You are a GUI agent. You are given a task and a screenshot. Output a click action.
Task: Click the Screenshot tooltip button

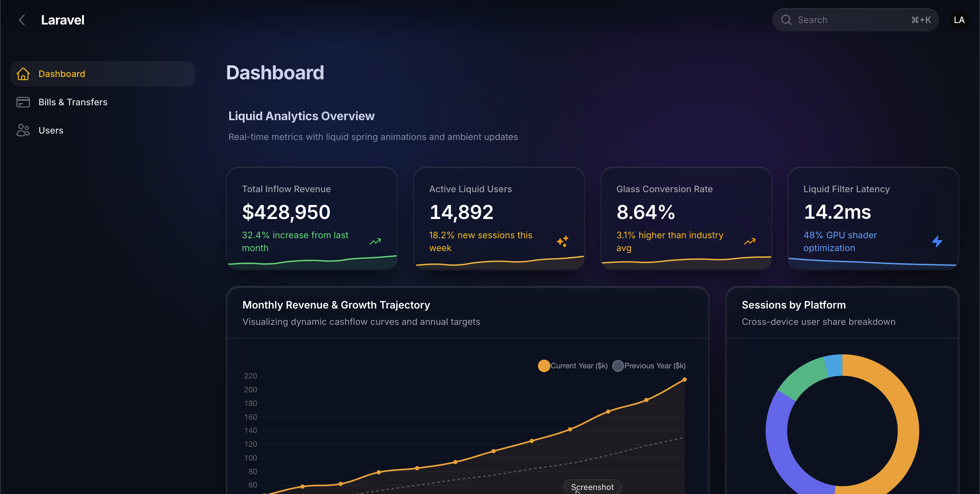[592, 487]
